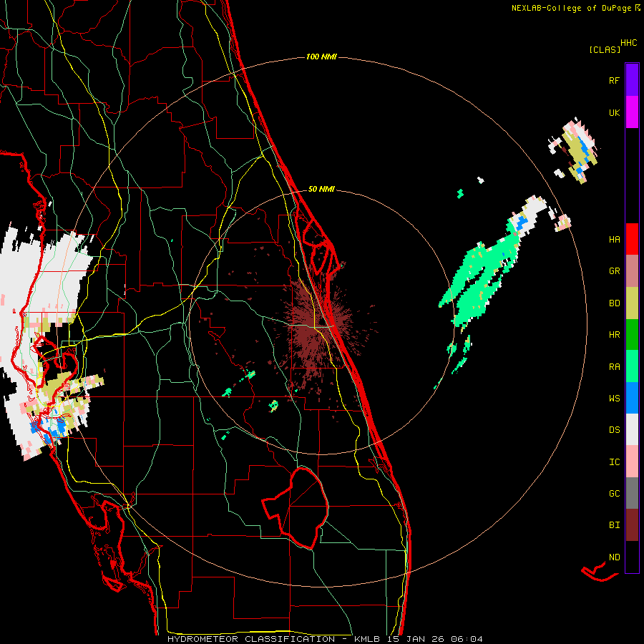The width and height of the screenshot is (644, 644).
Task: Click the 'IC' legend label
Action: pos(614,462)
